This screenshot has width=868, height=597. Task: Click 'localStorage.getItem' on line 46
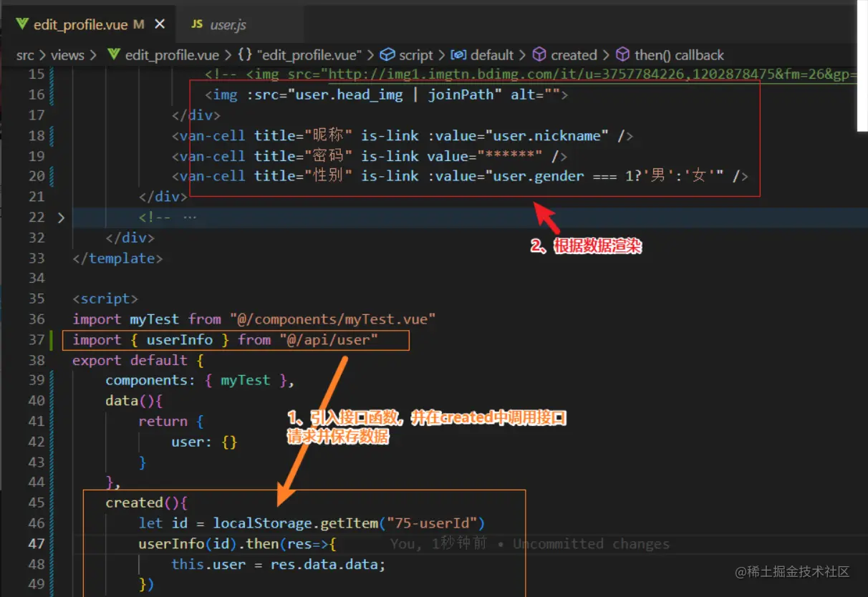tap(295, 523)
